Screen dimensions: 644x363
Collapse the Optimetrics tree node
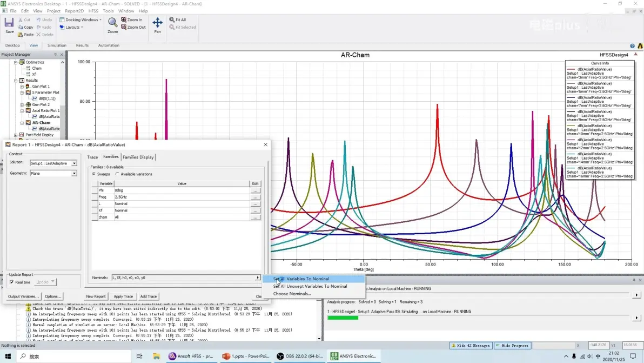16,63
